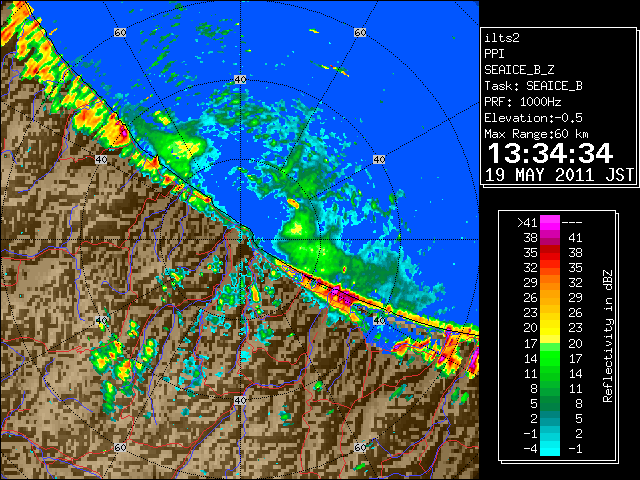Pick the cyan -4 to -1 dBZ legend band
This screenshot has height=480, width=640.
coord(550,448)
